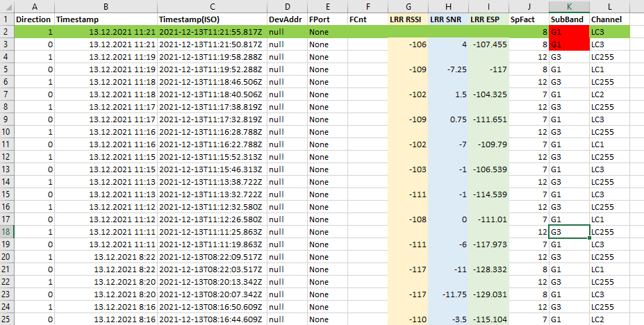Select the Timestamp(ISO) header cell
Image resolution: width=644 pixels, height=325 pixels.
(212, 19)
